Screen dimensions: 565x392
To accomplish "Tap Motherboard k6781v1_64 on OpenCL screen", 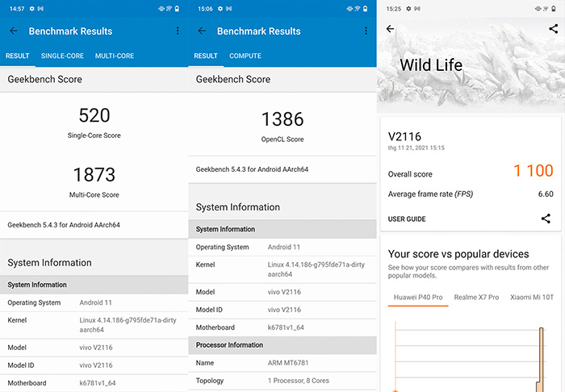I will [282, 327].
